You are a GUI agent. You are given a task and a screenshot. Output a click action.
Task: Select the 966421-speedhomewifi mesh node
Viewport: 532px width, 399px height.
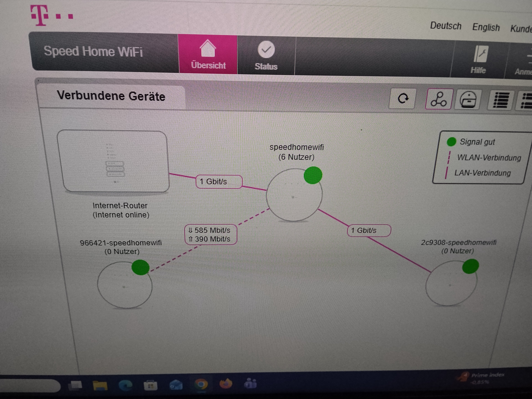[x=124, y=285]
